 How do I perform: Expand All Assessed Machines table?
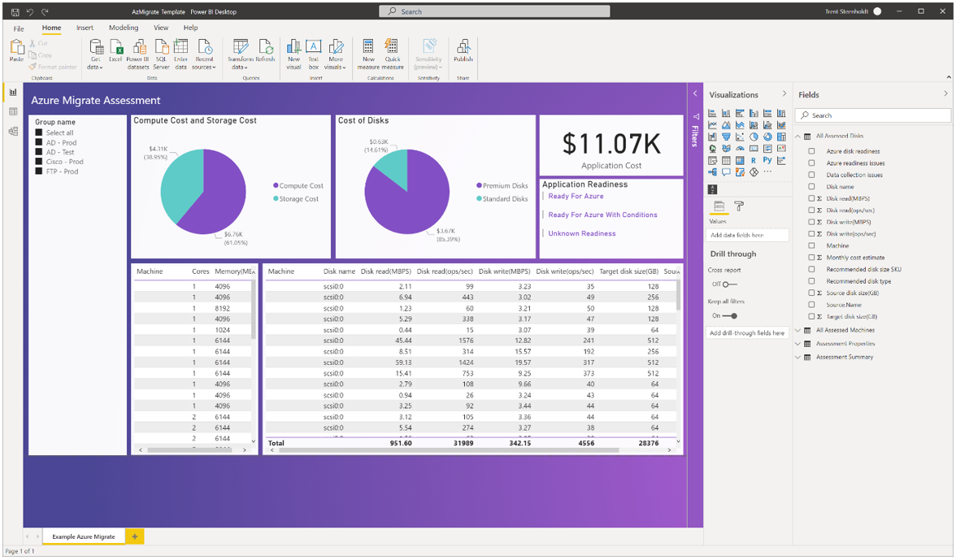pyautogui.click(x=797, y=330)
